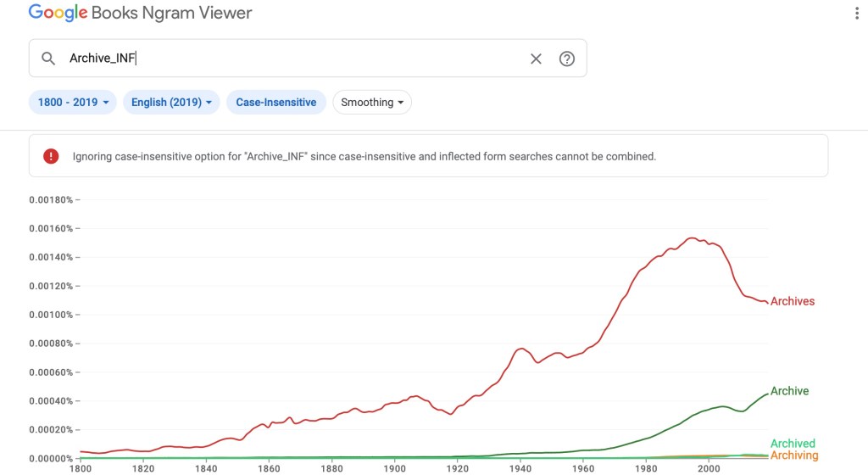Select the Archive line label
The image size is (868, 475).
pyautogui.click(x=789, y=391)
